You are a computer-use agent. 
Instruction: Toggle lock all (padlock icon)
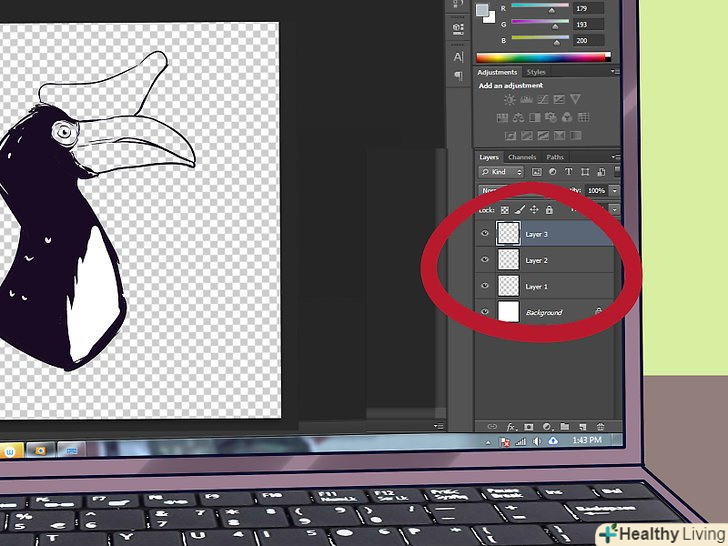tap(549, 210)
